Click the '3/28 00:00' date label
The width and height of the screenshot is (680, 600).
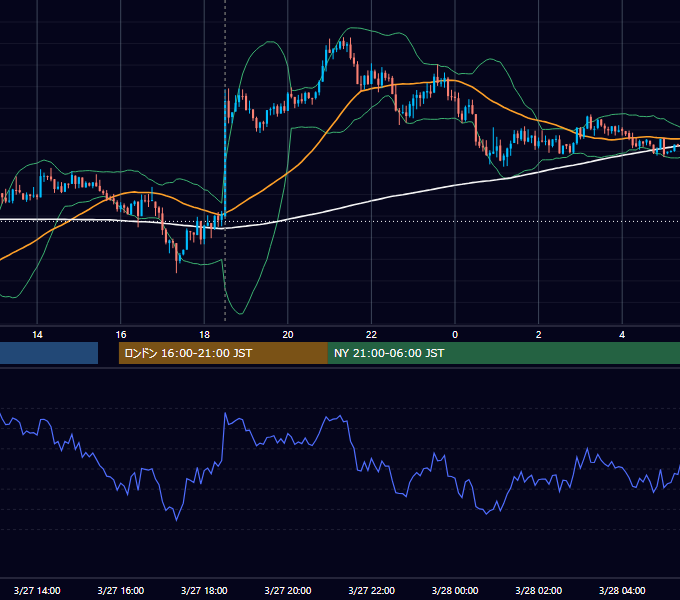(x=455, y=590)
